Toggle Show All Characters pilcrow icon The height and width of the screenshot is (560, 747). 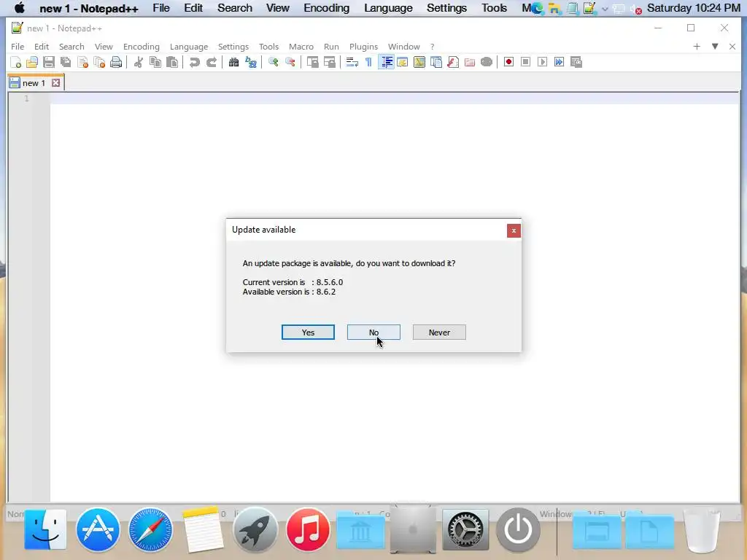pyautogui.click(x=368, y=62)
